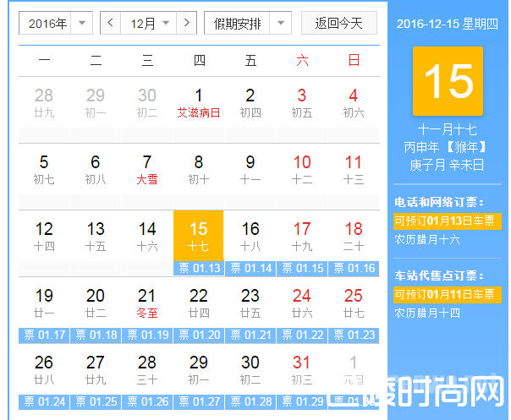Select highlighted date 15 in calendar
This screenshot has height=420, width=511.
[x=198, y=236]
